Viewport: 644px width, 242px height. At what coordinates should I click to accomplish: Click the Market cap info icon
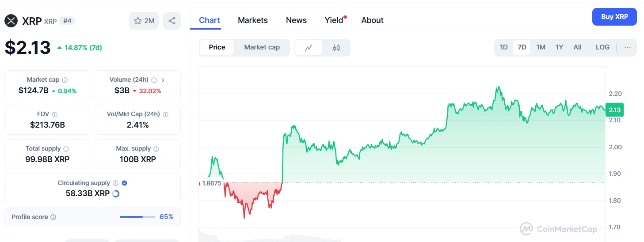[x=65, y=80]
